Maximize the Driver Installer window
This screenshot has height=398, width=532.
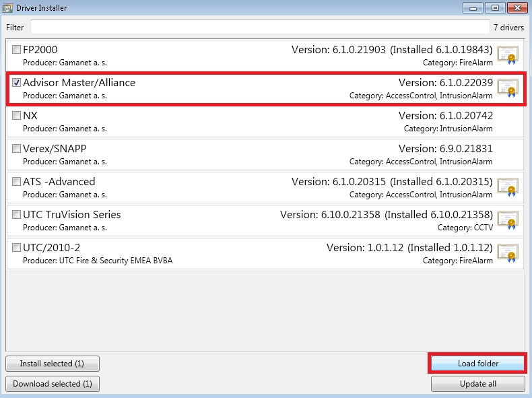coord(495,8)
